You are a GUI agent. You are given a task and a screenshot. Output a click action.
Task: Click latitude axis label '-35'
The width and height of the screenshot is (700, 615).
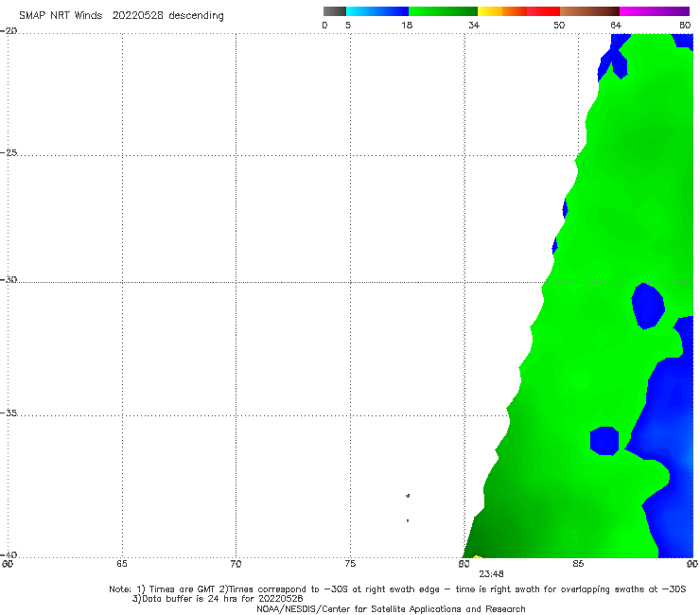pyautogui.click(x=9, y=413)
